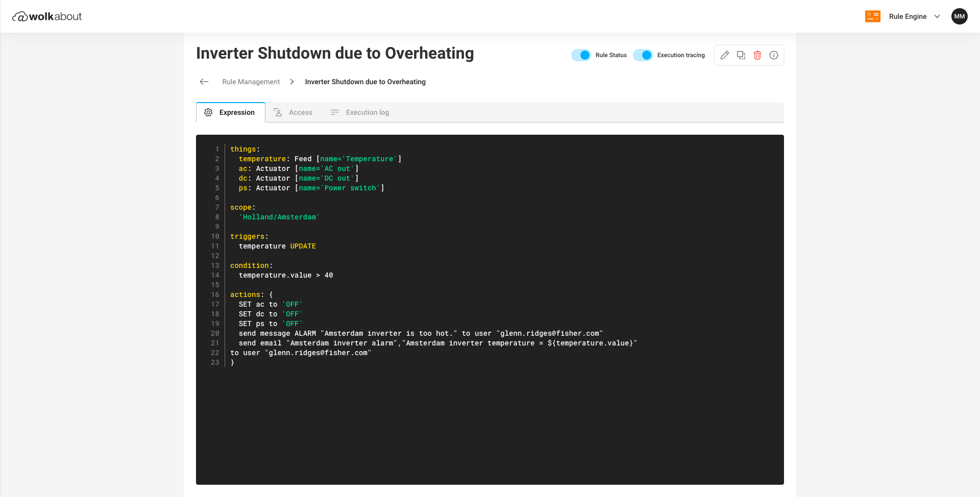Duplicate the rule using the copy icon
The height and width of the screenshot is (497, 980).
point(741,55)
